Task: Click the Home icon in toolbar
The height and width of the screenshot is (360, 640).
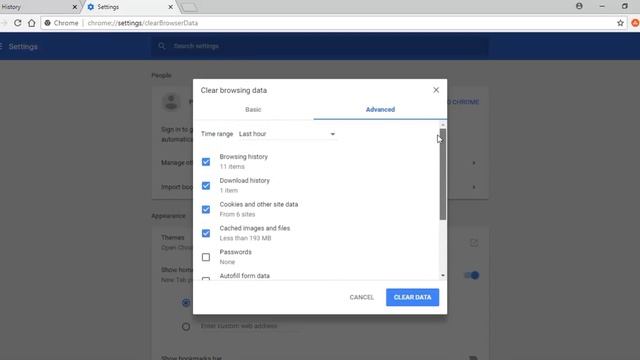Action: coord(32,23)
